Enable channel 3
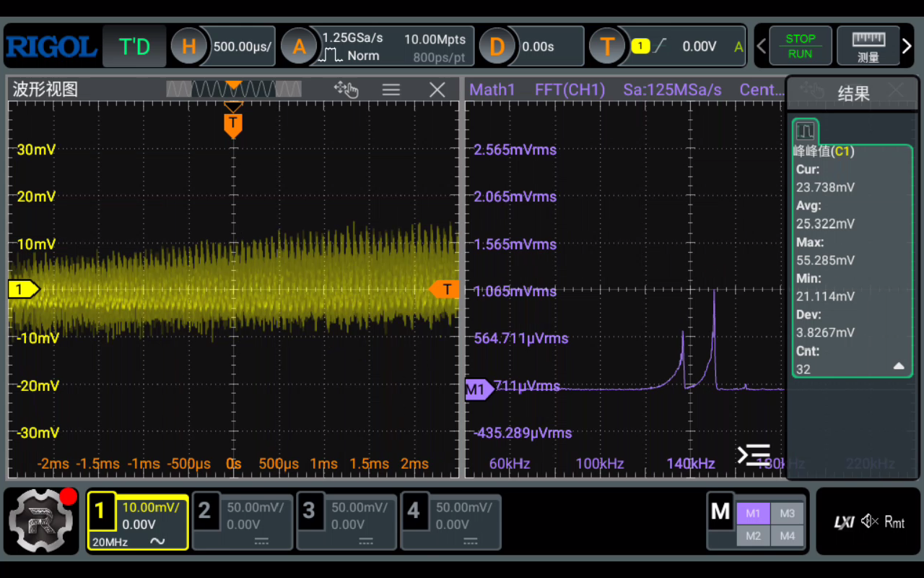This screenshot has width=924, height=578. (x=347, y=522)
